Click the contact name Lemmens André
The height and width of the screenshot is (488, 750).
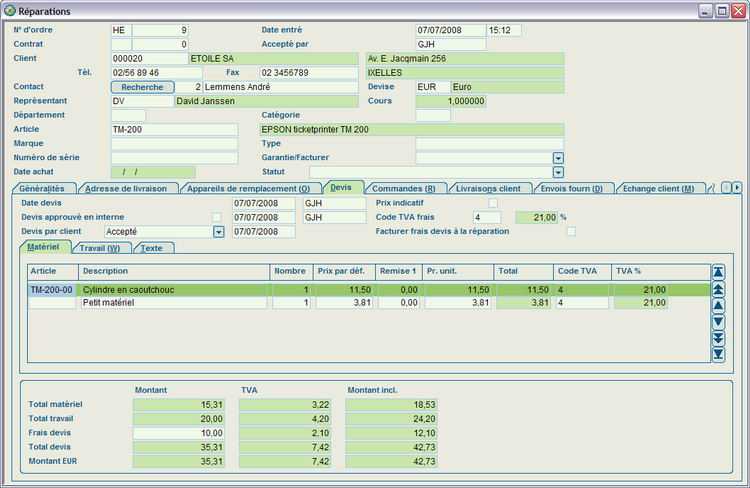tap(281, 87)
